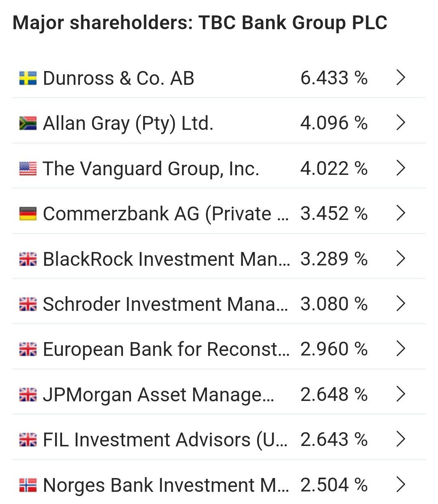438x504 pixels.
Task: Open The Vanguard Group, Inc. link
Action: tap(151, 168)
